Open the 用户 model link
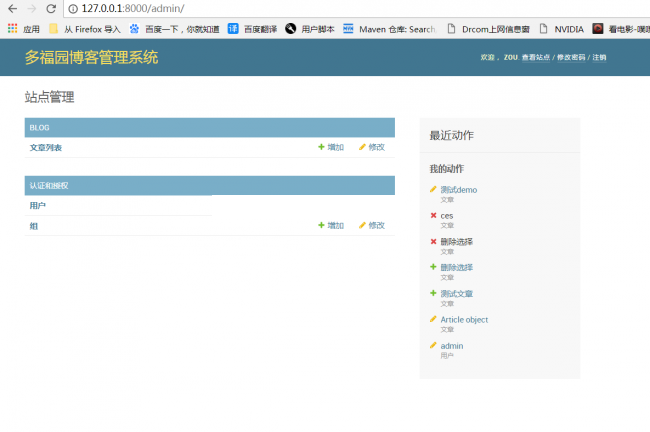 [37, 206]
